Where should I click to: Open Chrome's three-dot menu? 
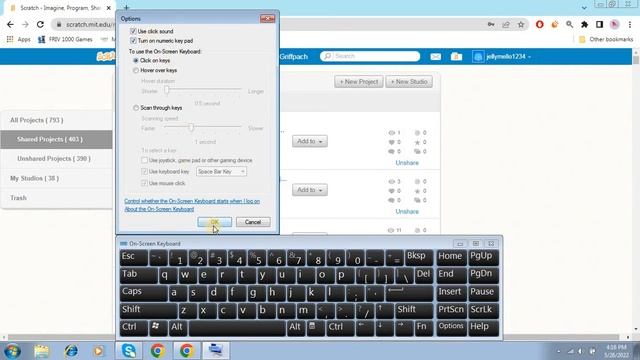click(x=630, y=24)
